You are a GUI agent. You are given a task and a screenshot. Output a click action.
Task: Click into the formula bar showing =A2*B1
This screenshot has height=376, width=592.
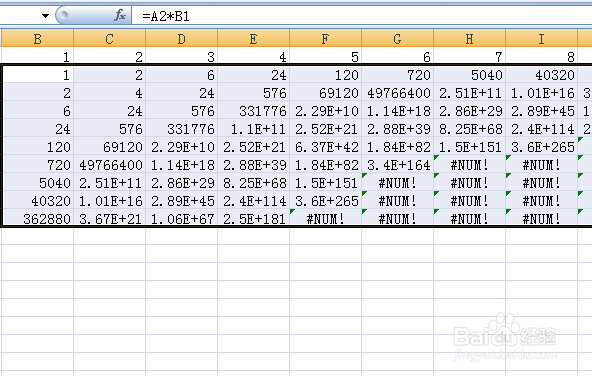[x=362, y=16]
